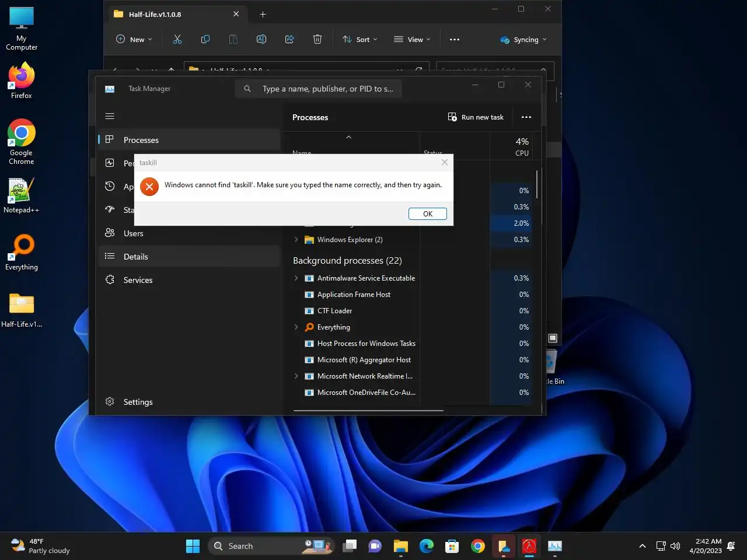
Task: Click the Paste icon in File Explorer toolbar
Action: (x=233, y=39)
